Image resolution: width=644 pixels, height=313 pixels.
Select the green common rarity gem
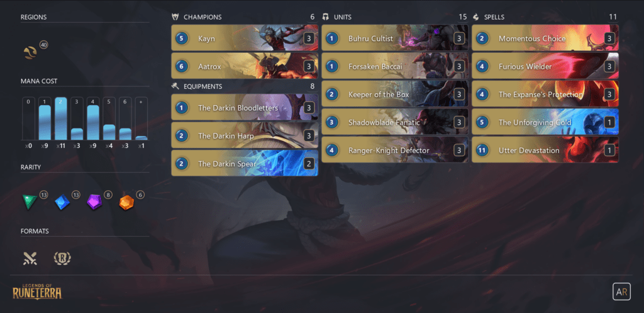click(x=30, y=202)
